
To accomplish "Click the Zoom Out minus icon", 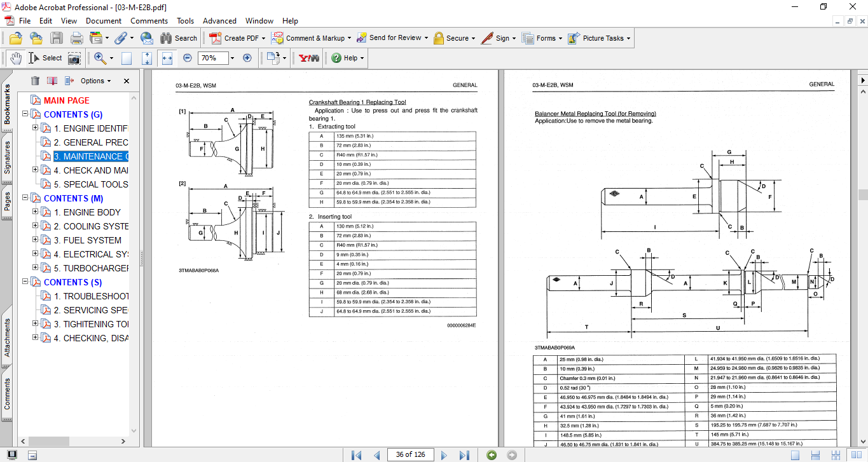I will click(187, 58).
